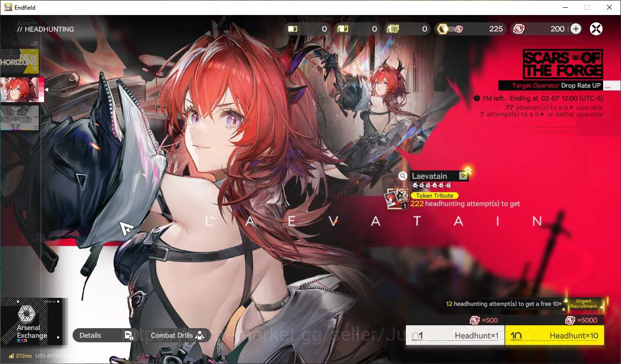Click the Arsenal Exchange hexagon logo
This screenshot has height=364, width=621.
click(x=26, y=314)
